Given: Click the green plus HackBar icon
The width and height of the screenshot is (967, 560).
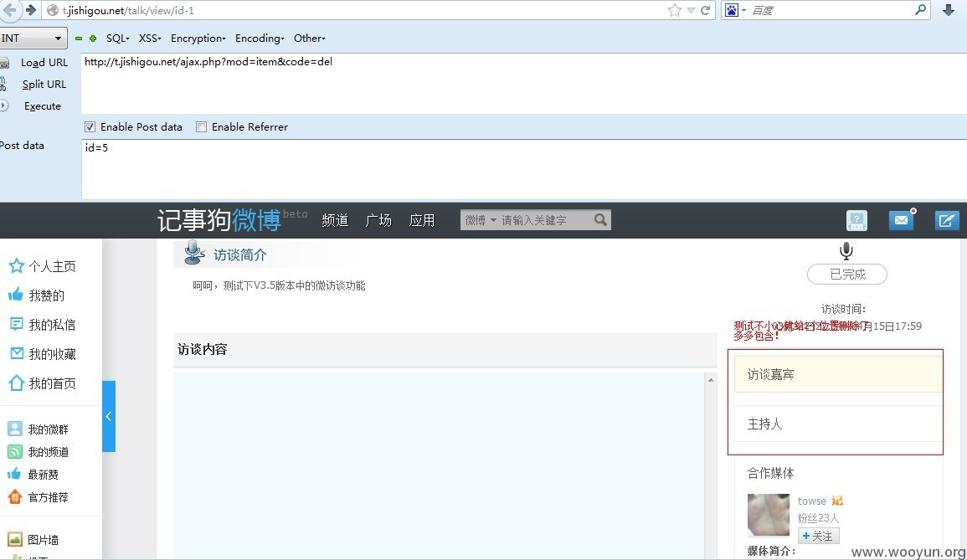Looking at the screenshot, I should pos(92,39).
